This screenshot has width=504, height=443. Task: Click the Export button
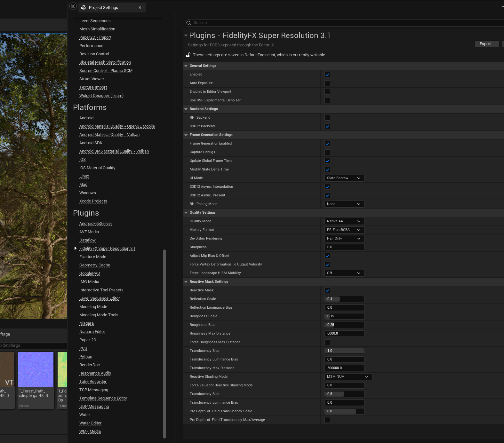487,44
